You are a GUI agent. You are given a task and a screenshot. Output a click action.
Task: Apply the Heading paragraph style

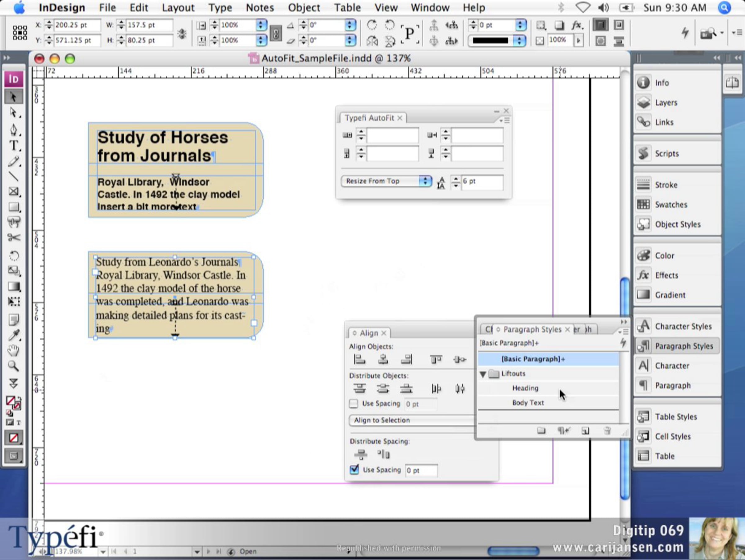[525, 388]
